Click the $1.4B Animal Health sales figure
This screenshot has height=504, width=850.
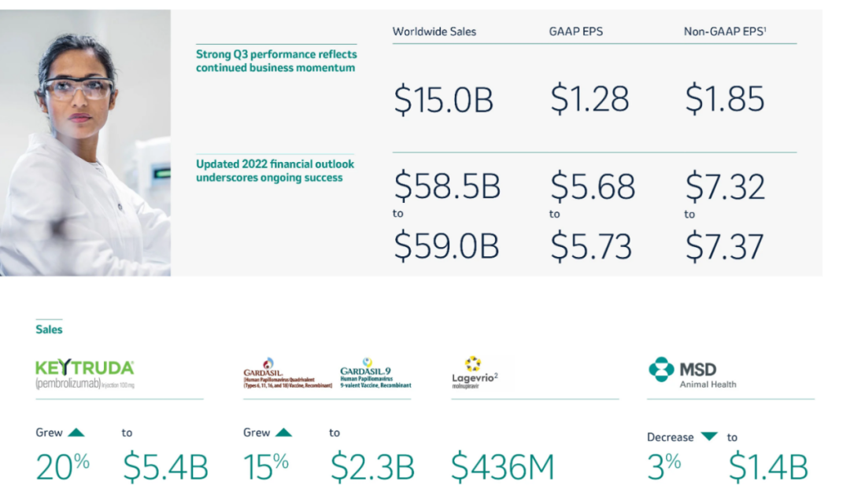tap(768, 466)
